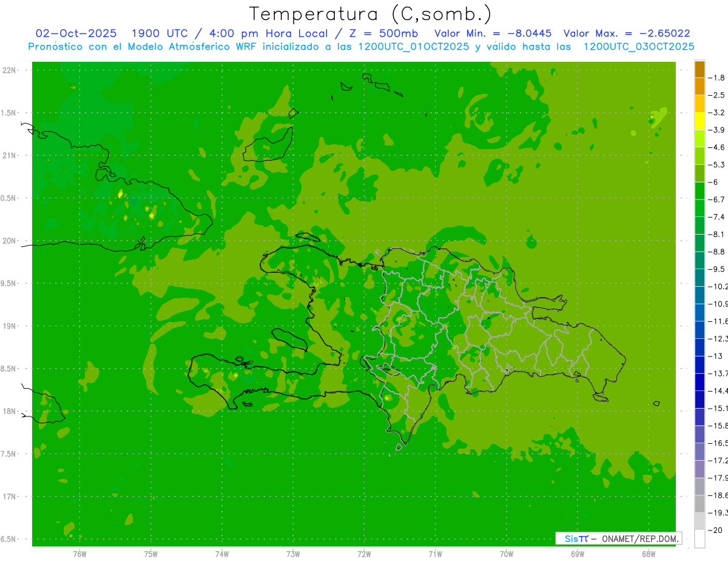Click the "8.5N" latitude label
The width and height of the screenshot is (728, 562).
pyautogui.click(x=9, y=369)
